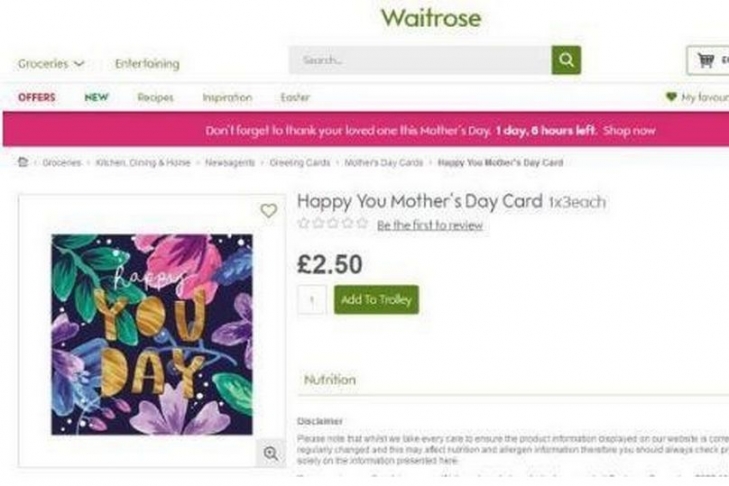Click the home icon in breadcrumbs
The height and width of the screenshot is (486, 729).
23,161
